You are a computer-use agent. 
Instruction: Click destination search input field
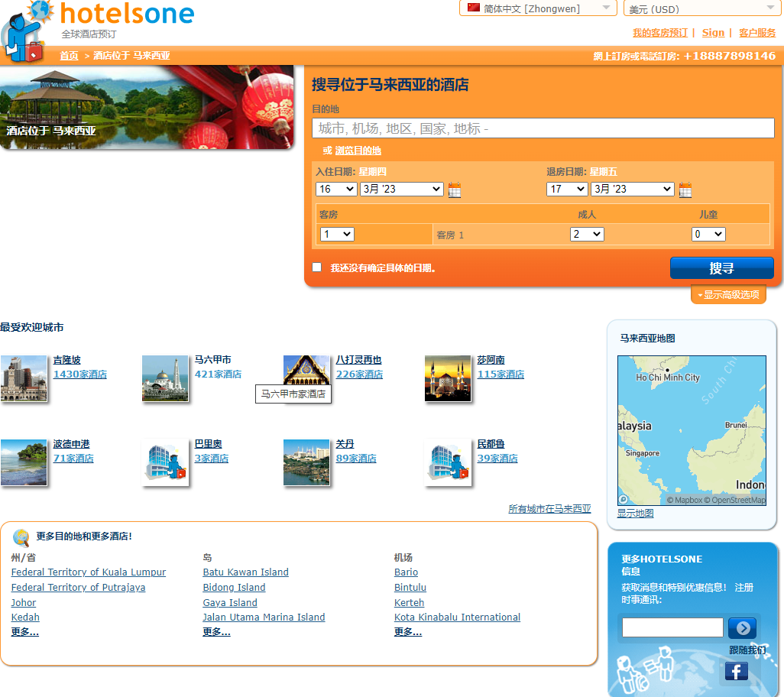point(543,128)
